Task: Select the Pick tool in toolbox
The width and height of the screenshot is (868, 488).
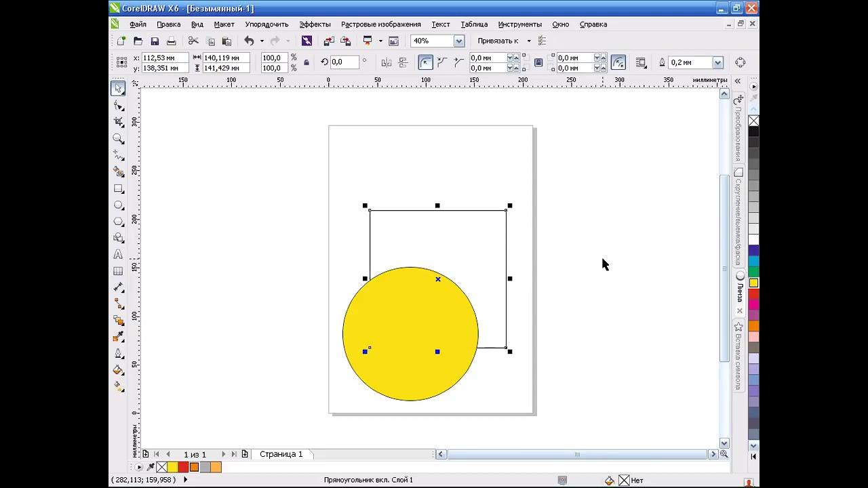Action: (119, 88)
